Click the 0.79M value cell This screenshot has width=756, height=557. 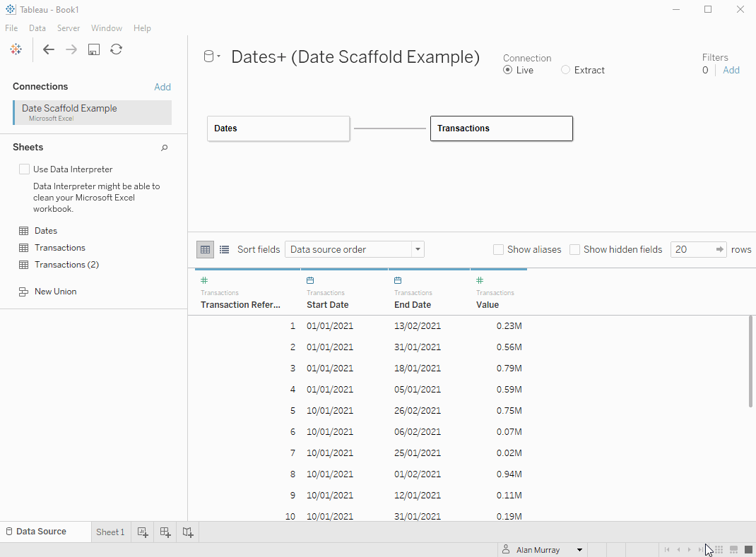509,368
